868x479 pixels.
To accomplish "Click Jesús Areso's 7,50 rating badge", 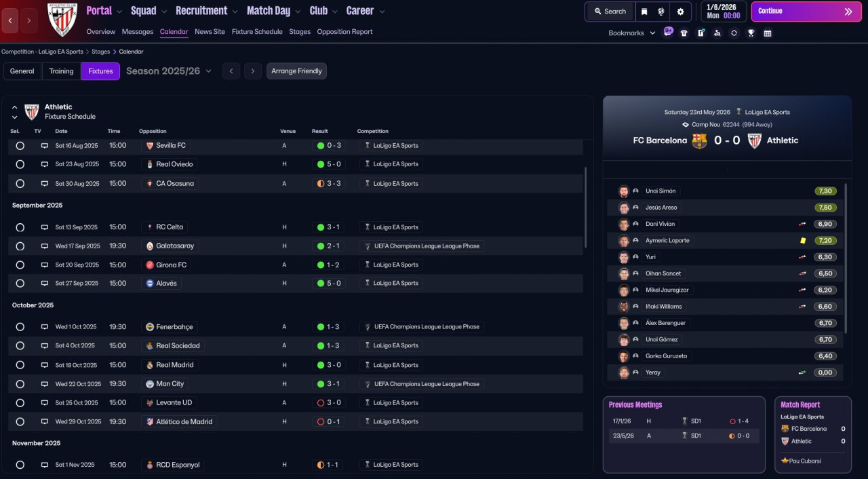I will pyautogui.click(x=826, y=208).
